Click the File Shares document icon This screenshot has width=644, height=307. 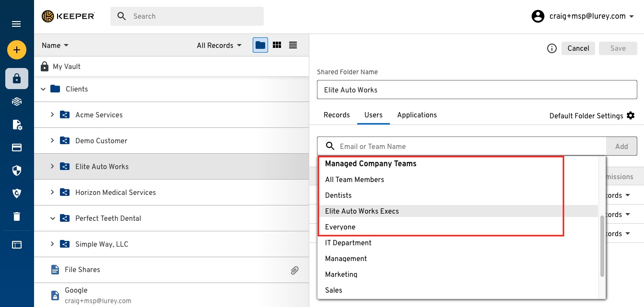[55, 270]
